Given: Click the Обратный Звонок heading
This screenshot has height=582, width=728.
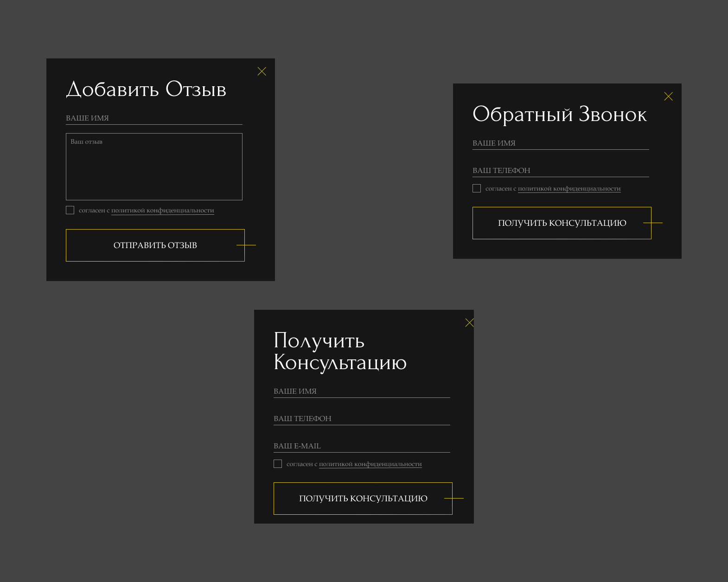Looking at the screenshot, I should click(x=560, y=114).
